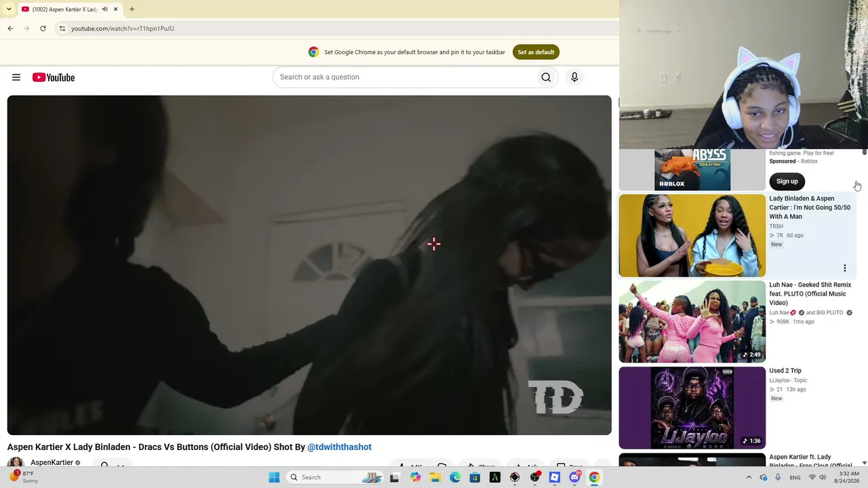Click the YouTube logo to go home
The height and width of the screenshot is (488, 868).
(53, 77)
